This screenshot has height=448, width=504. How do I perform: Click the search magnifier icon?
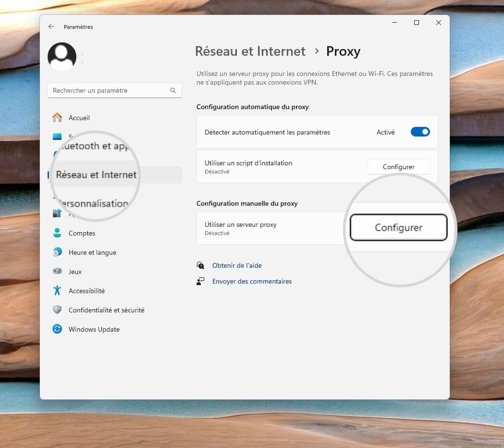coord(173,90)
